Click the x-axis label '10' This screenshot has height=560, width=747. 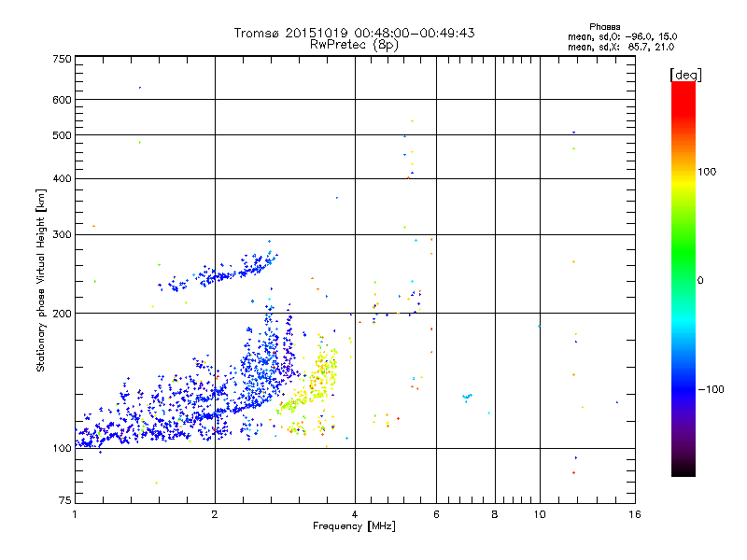540,514
